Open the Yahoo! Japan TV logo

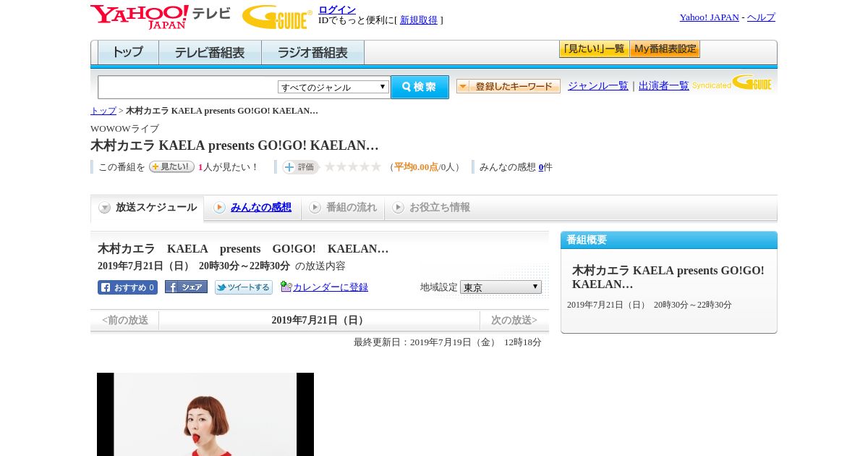point(161,17)
